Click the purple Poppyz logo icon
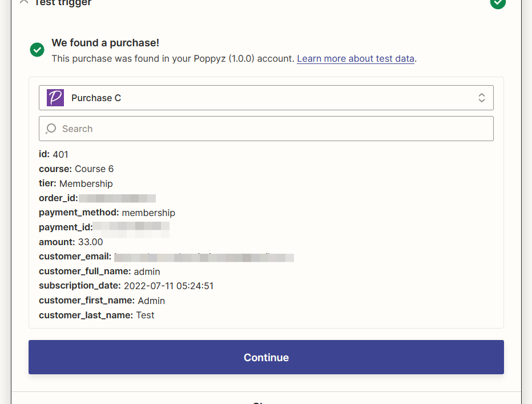532x404 pixels. coord(55,98)
